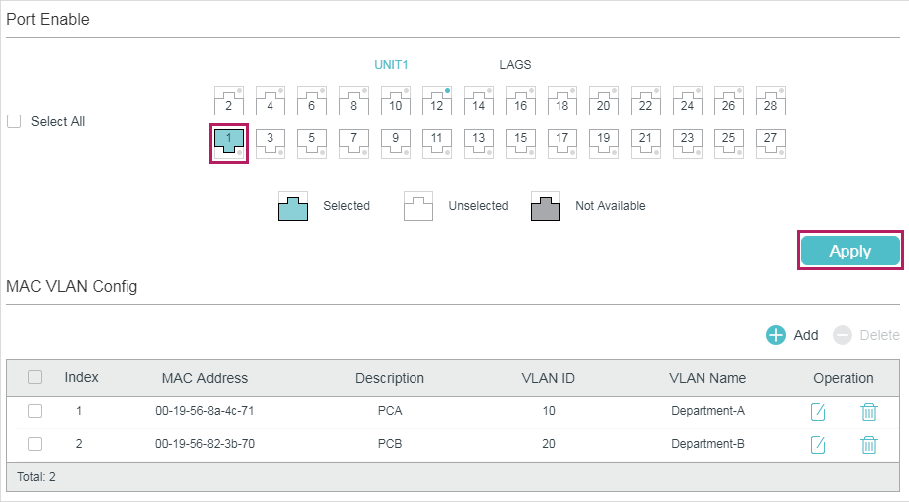Select port 21 icon

(x=645, y=143)
